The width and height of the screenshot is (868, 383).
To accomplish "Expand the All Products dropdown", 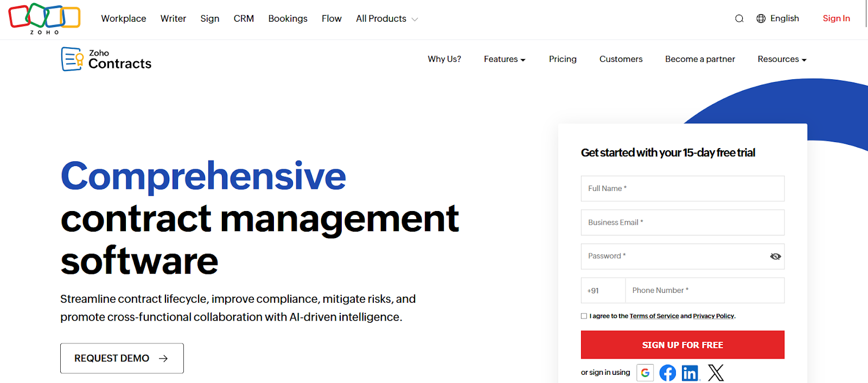I will coord(387,18).
